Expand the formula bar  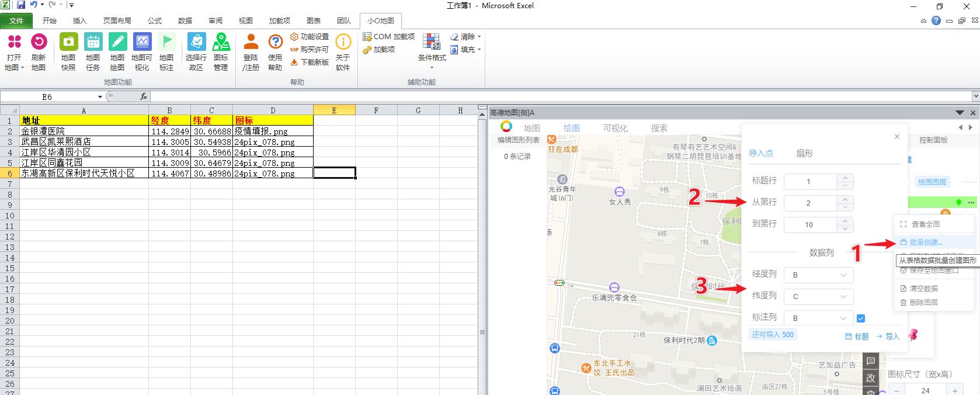(x=975, y=96)
